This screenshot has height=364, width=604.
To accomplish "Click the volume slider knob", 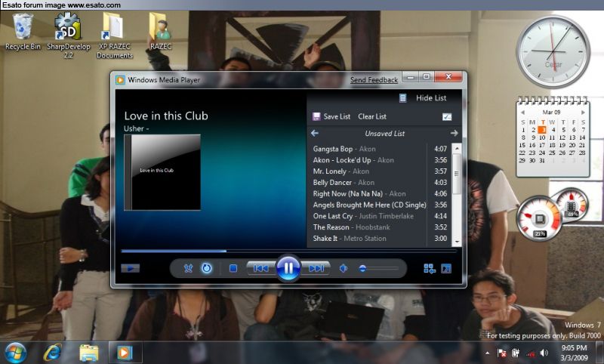I will [x=362, y=269].
